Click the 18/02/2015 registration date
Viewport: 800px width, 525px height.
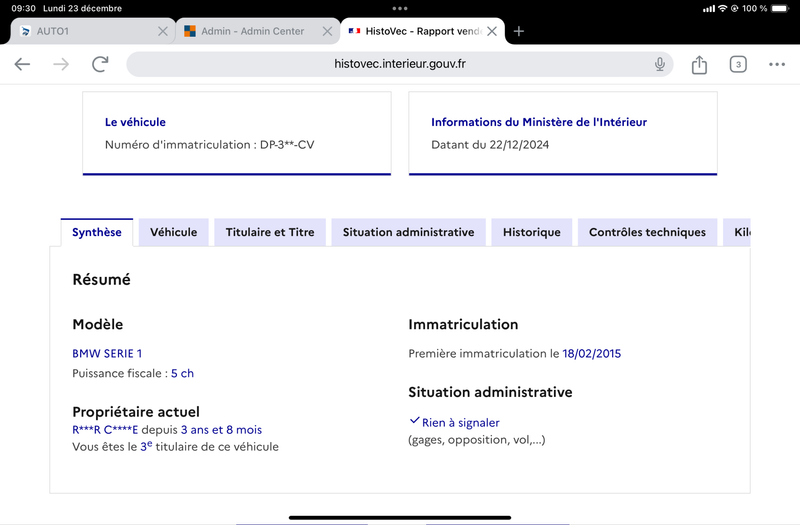591,354
